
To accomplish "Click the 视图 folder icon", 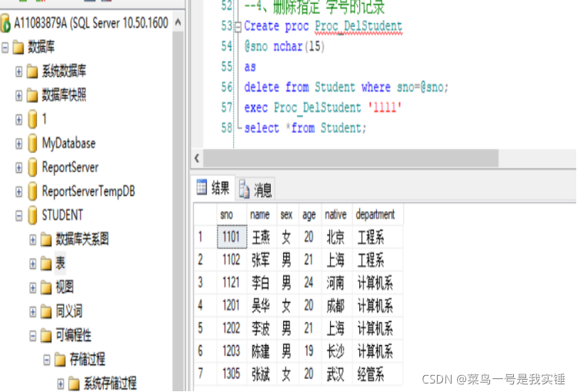I will coord(46,287).
